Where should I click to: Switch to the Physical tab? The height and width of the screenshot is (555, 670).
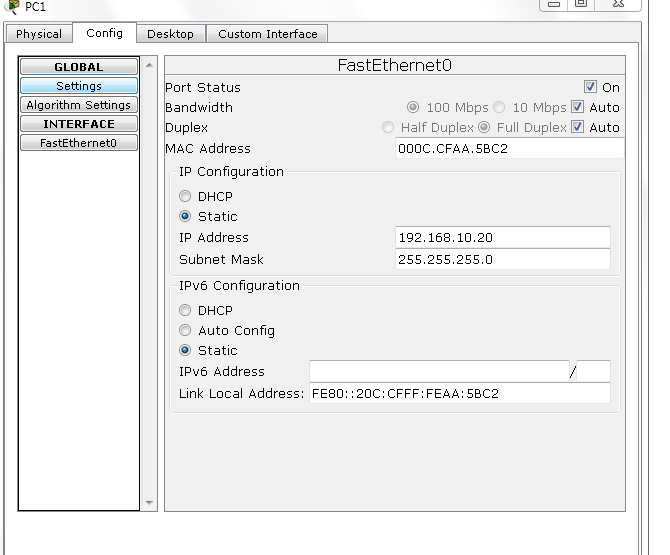(39, 34)
